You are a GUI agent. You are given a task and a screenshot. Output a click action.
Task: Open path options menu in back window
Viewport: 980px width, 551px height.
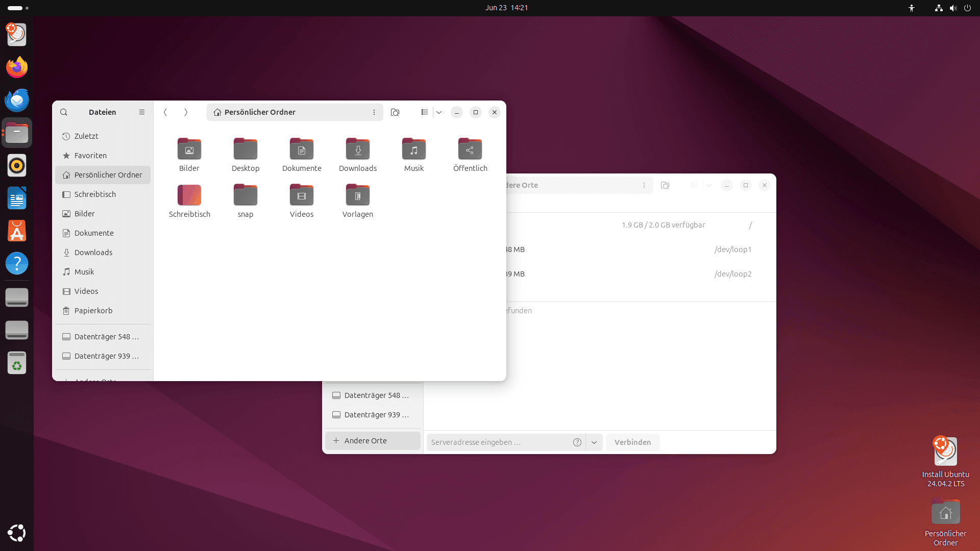click(644, 185)
